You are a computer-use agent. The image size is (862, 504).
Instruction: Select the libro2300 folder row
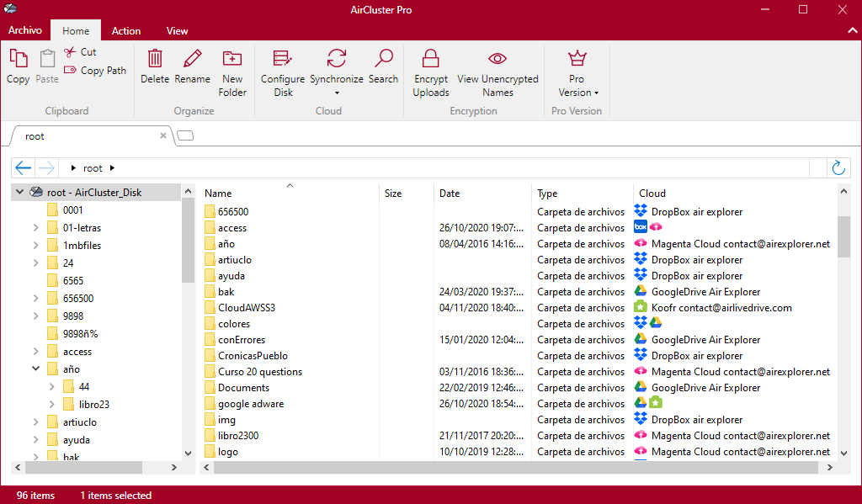pos(238,435)
